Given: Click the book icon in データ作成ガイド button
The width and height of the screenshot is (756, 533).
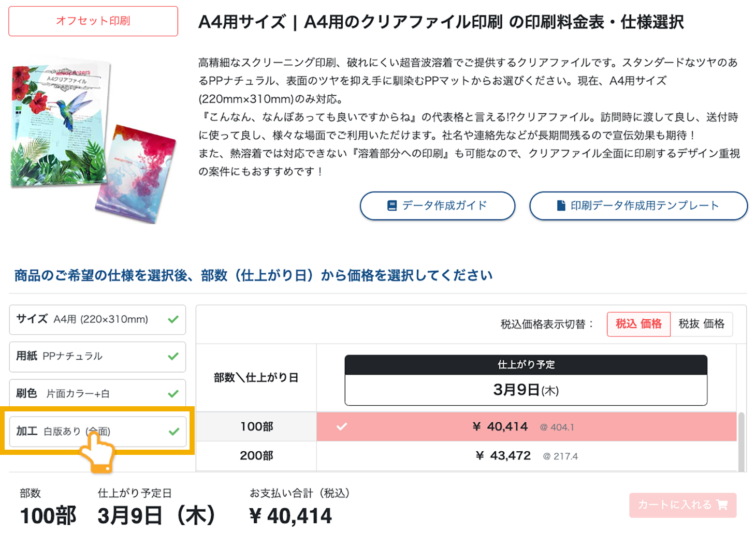Looking at the screenshot, I should [x=392, y=206].
